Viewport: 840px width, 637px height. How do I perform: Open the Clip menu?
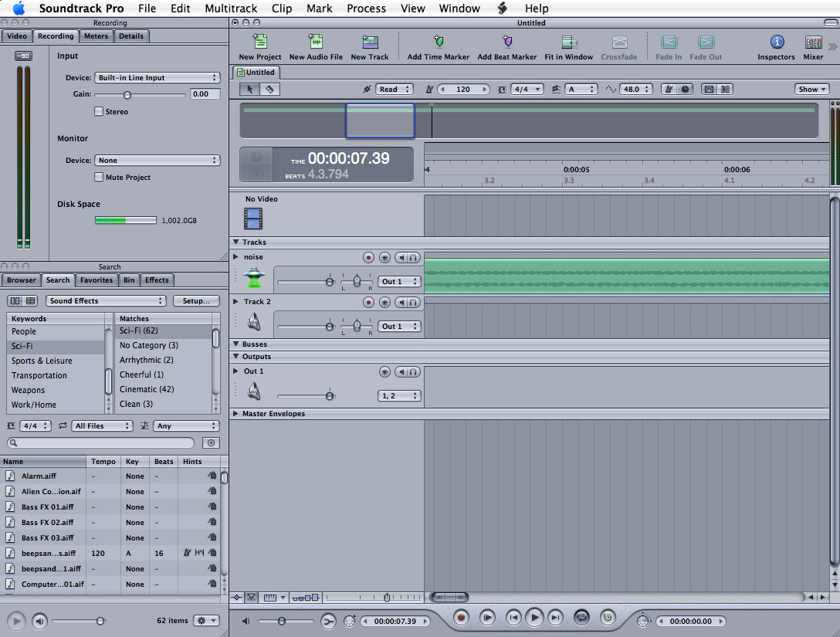point(282,8)
